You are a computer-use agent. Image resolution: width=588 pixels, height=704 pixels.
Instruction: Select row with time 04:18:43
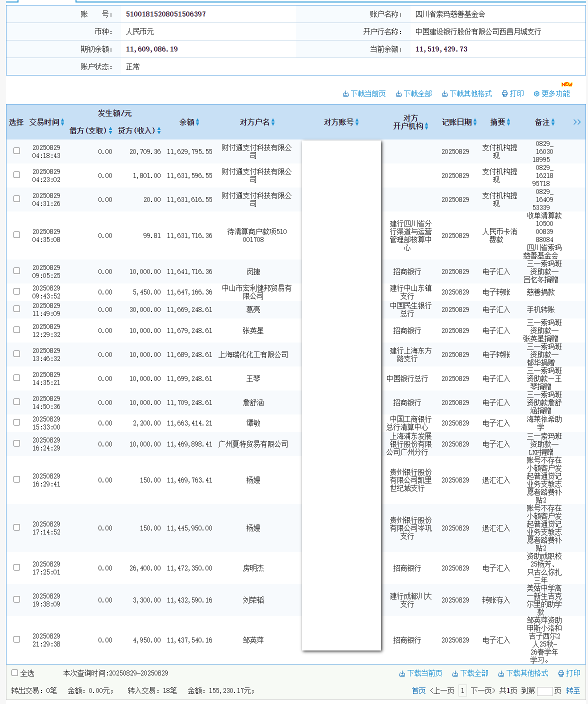tap(17, 151)
